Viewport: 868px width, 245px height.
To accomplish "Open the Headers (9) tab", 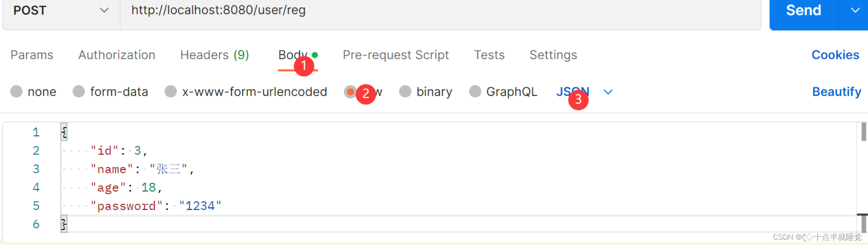I will click(x=215, y=55).
